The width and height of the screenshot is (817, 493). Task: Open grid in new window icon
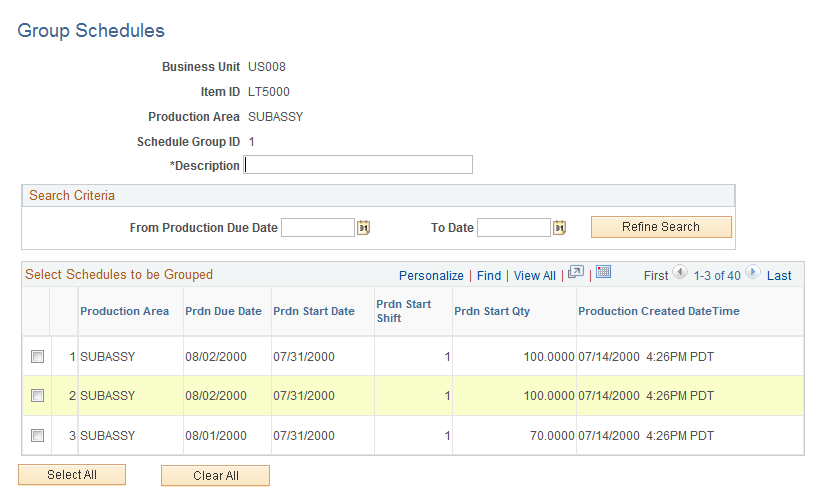[x=576, y=272]
